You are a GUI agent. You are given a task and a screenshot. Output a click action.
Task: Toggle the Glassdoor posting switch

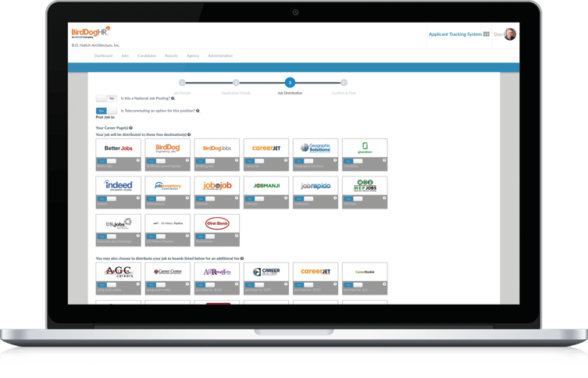pyautogui.click(x=353, y=161)
